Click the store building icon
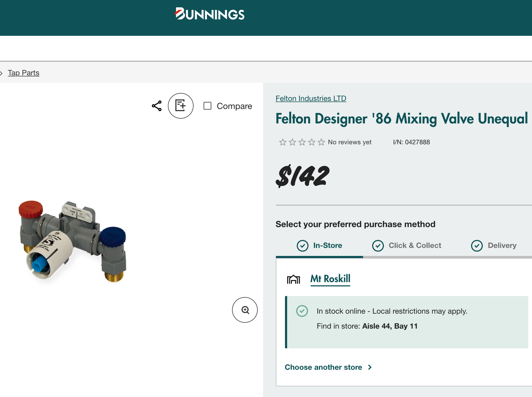532x397 pixels. click(293, 279)
